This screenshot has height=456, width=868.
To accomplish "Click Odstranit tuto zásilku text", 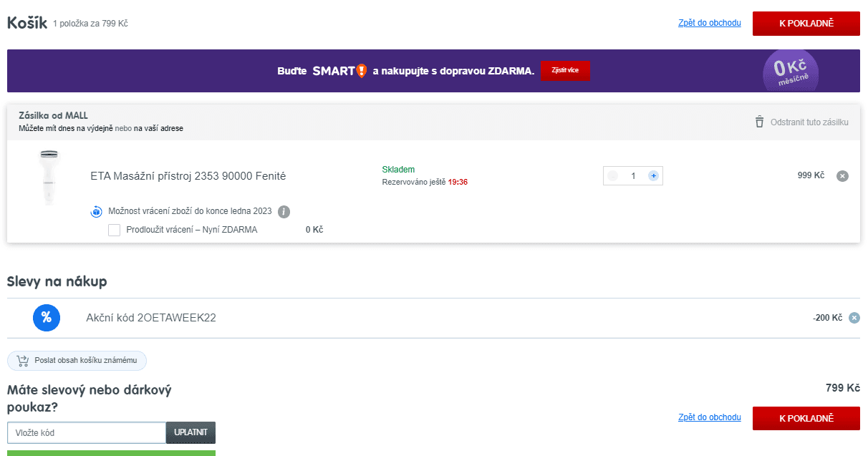I will [x=809, y=122].
